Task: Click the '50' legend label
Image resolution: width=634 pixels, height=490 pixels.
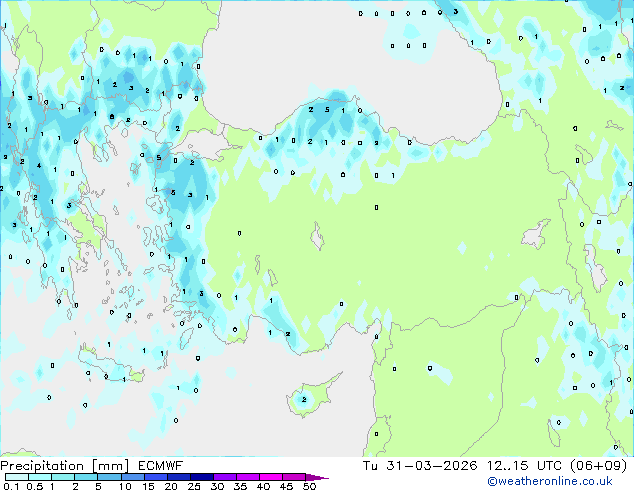Action: click(x=309, y=486)
